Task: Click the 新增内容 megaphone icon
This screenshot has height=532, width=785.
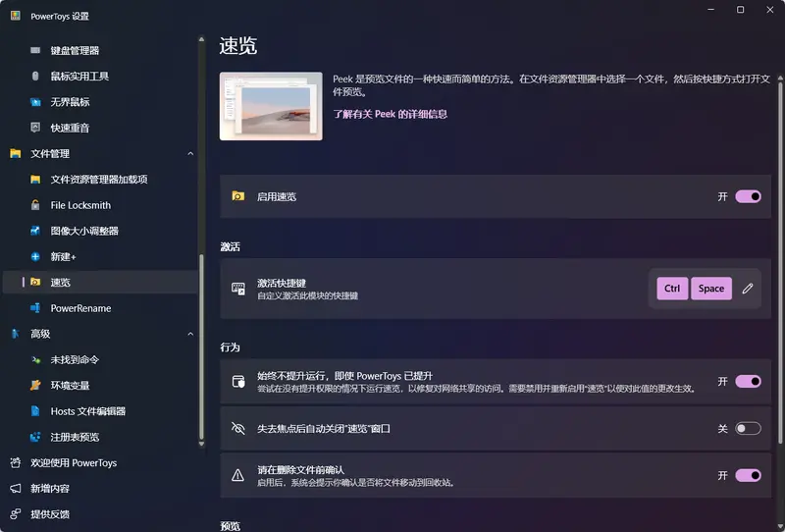Action: click(16, 489)
